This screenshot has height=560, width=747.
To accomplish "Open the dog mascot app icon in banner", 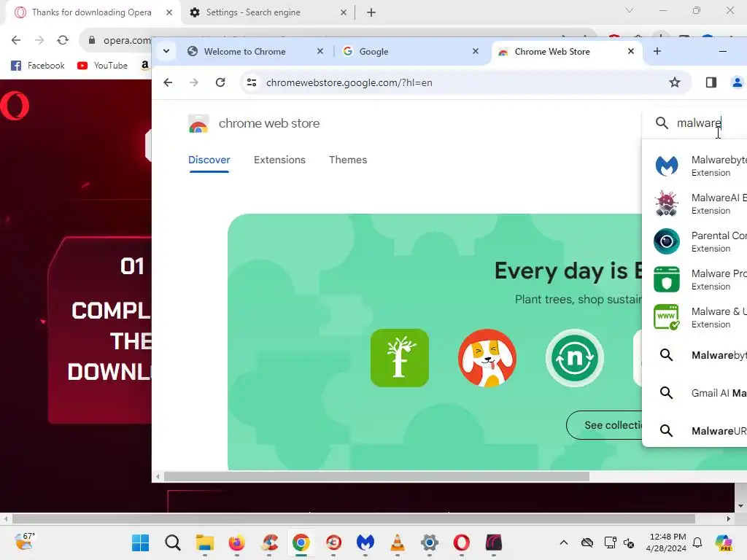I will 487,357.
